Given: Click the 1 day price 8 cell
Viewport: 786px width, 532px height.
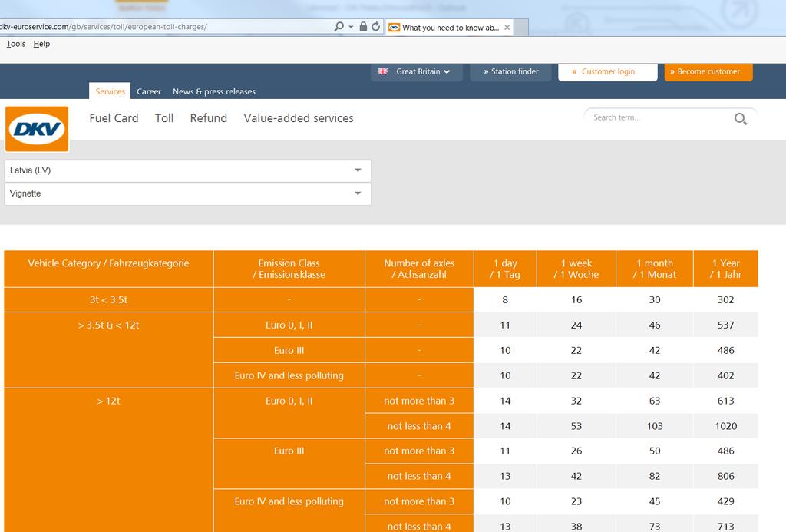Looking at the screenshot, I should click(x=505, y=300).
